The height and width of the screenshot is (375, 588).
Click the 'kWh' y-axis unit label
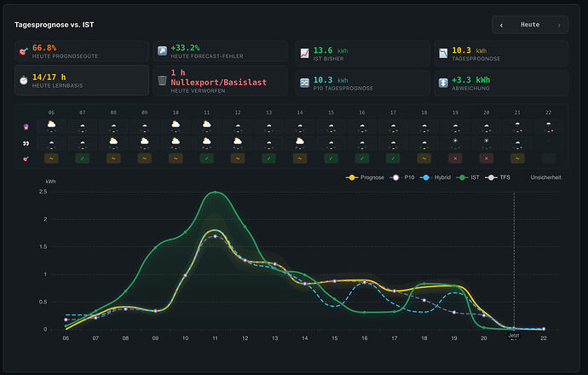click(50, 182)
